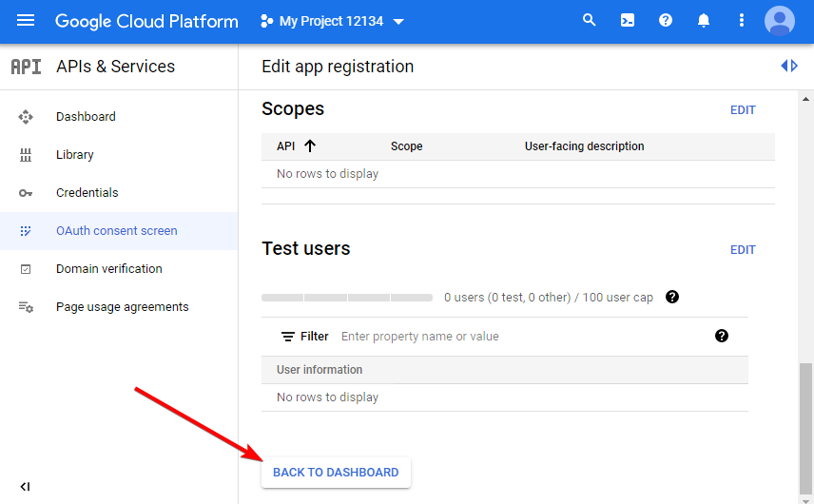Open the help question mark icon in header

coord(666,21)
